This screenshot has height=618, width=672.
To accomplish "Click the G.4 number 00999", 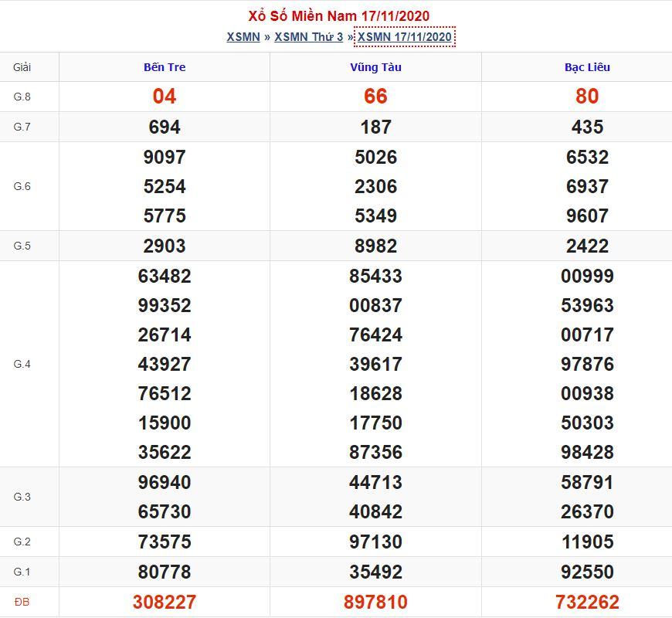I will [587, 277].
